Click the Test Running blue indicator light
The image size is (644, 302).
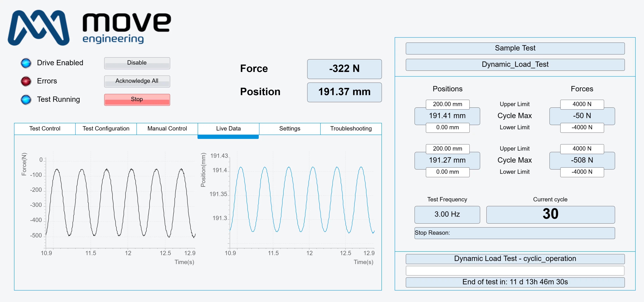(26, 100)
